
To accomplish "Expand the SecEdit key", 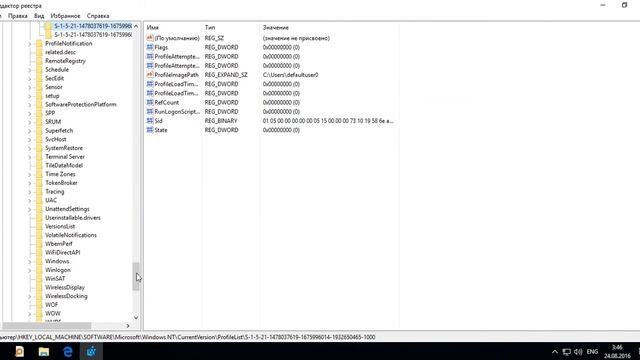I will click(x=29, y=78).
